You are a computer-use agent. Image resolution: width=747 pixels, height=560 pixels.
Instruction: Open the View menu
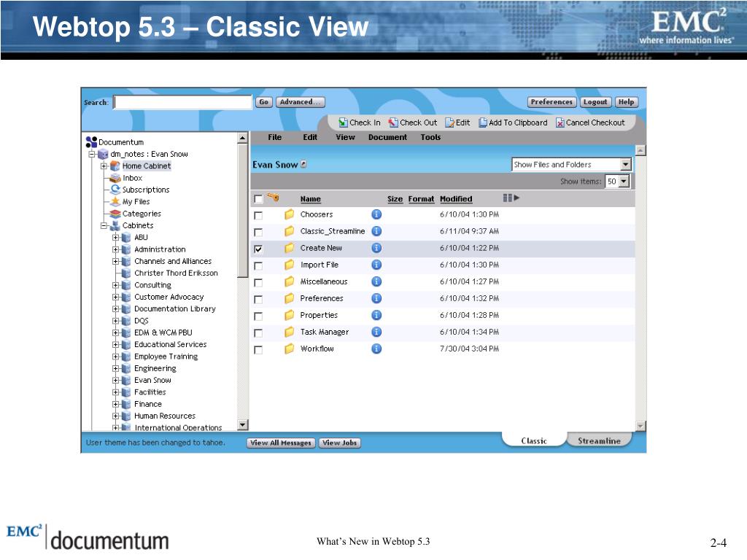pyautogui.click(x=345, y=137)
